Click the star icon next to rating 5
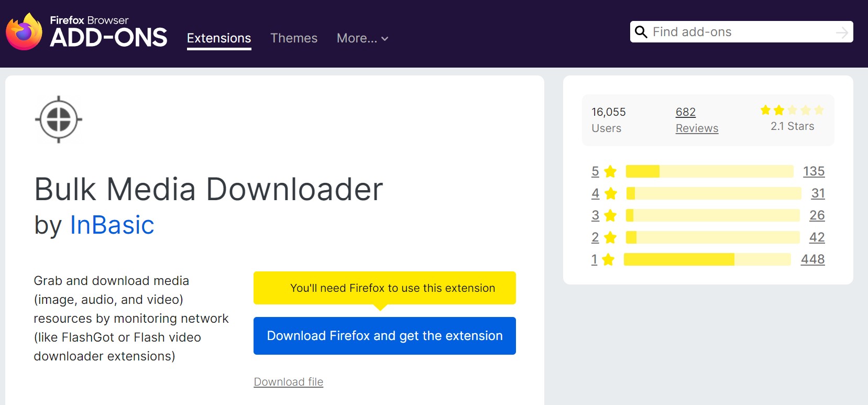Screen dimensions: 868x405 click(x=610, y=171)
